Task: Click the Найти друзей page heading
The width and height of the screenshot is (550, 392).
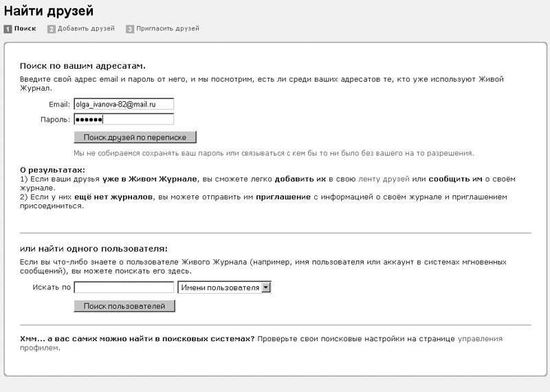Action: click(x=48, y=11)
